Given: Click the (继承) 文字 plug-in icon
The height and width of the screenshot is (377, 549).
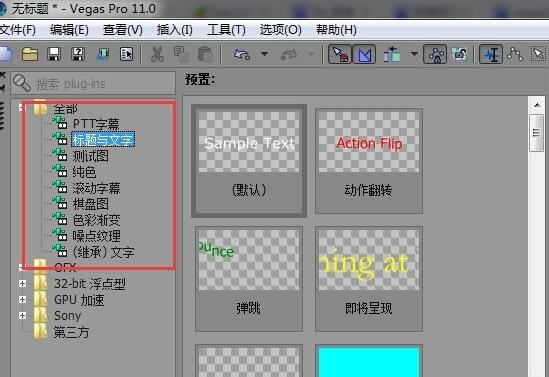Looking at the screenshot, I should [x=60, y=251].
